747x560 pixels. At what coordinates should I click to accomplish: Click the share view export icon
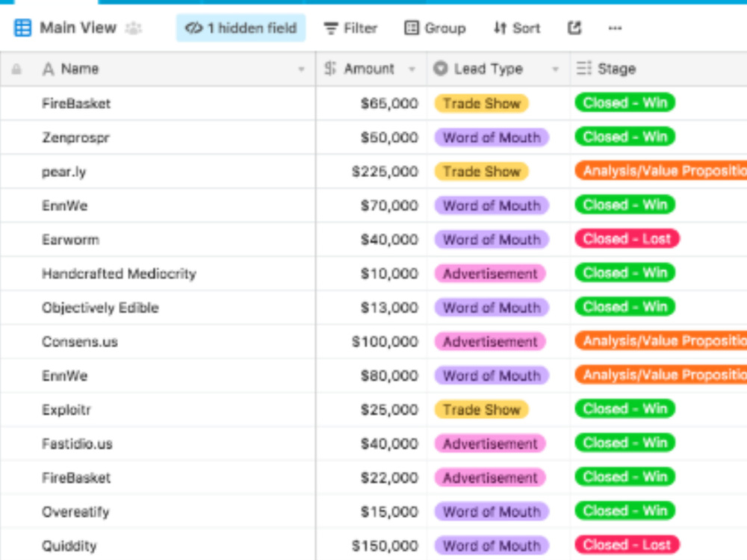[x=574, y=28]
